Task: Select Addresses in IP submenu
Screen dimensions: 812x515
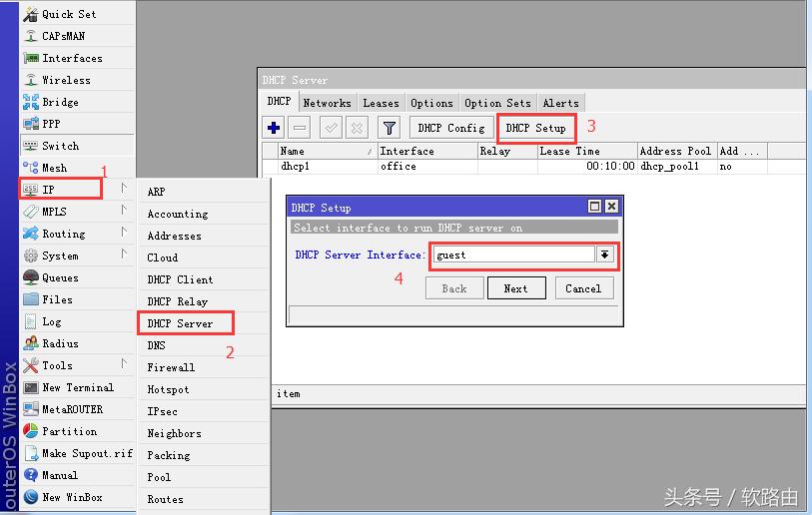Action: click(203, 236)
